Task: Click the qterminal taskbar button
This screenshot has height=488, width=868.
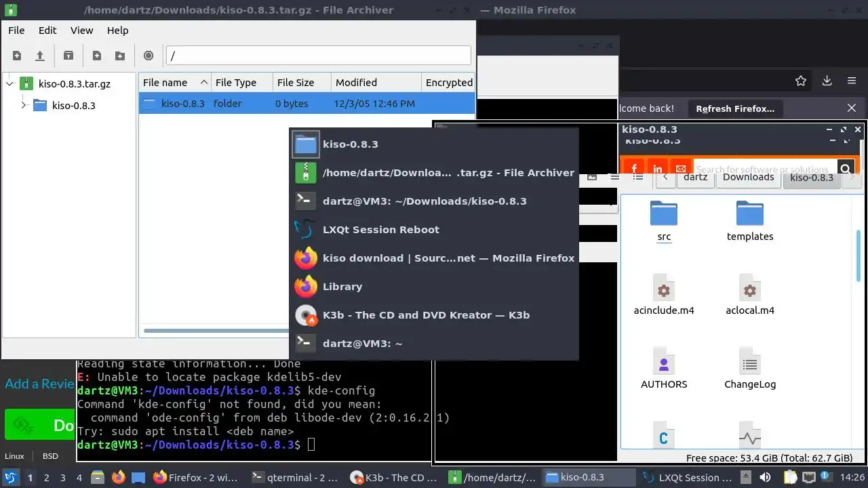Action: click(294, 477)
